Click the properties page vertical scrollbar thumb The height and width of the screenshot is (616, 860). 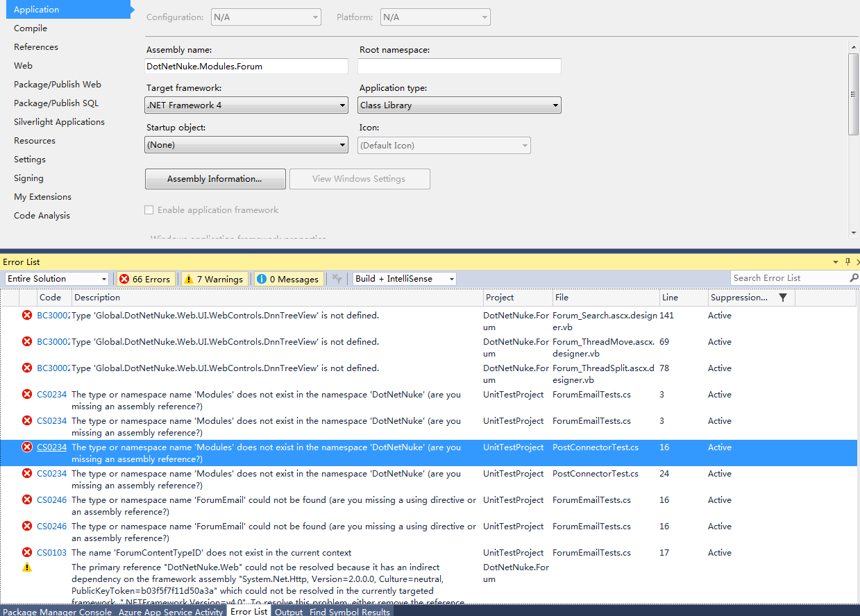tap(854, 94)
